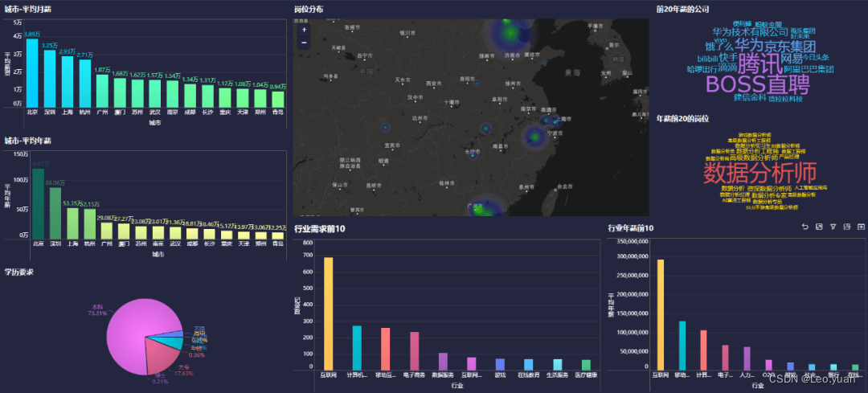Click the 互联网 bar in 行业需求前10
868x393 pixels.
[x=328, y=313]
